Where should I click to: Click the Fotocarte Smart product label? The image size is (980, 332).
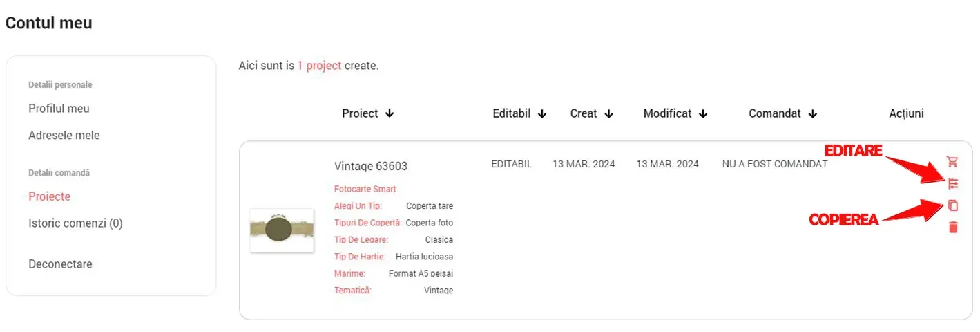point(365,189)
